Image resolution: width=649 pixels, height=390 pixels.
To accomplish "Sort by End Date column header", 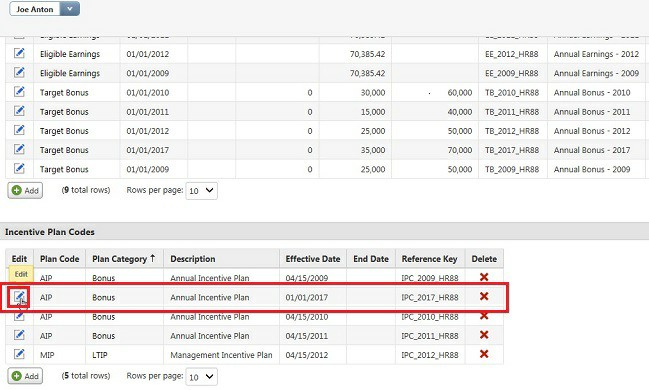I will 371,259.
